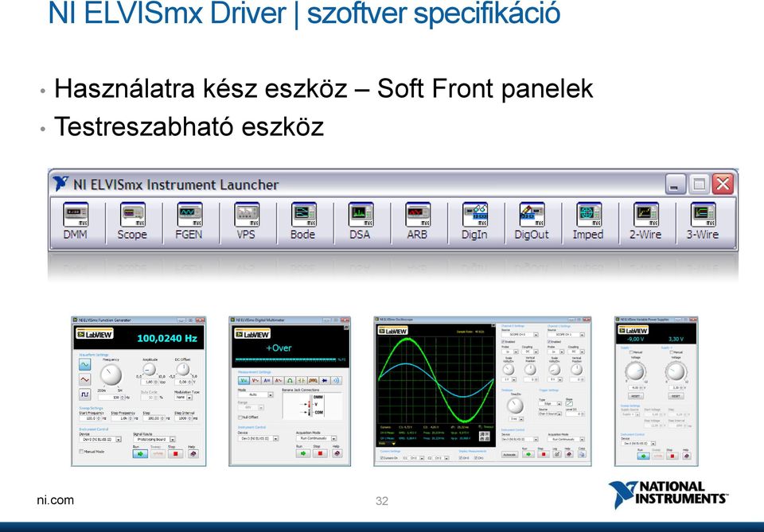Viewport: 764px width, 532px height.
Task: Select continuity sound mode in Multimeter
Action: [336, 381]
